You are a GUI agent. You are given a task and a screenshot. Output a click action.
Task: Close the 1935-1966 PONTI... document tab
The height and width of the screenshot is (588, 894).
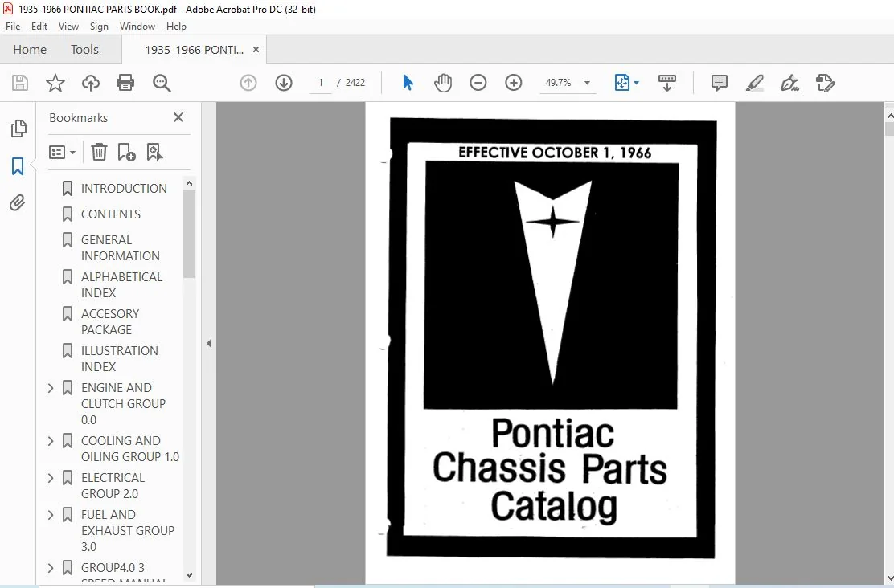256,50
